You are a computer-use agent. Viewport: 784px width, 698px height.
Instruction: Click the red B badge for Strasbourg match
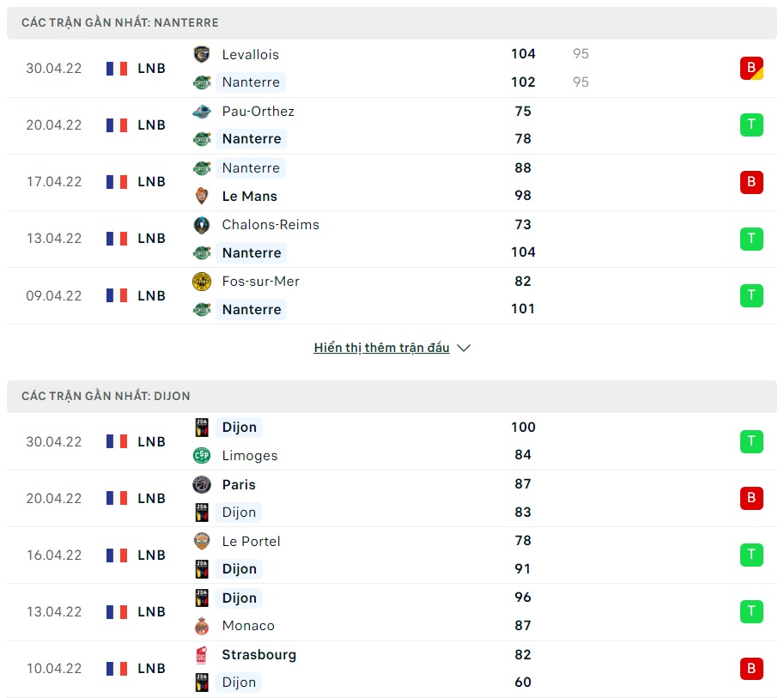tap(751, 668)
